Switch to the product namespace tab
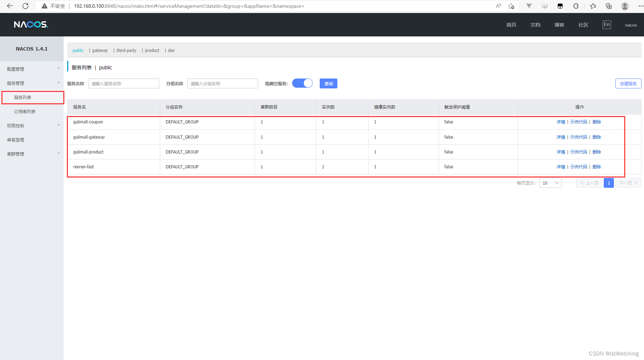Image resolution: width=644 pixels, height=360 pixels. (x=152, y=50)
